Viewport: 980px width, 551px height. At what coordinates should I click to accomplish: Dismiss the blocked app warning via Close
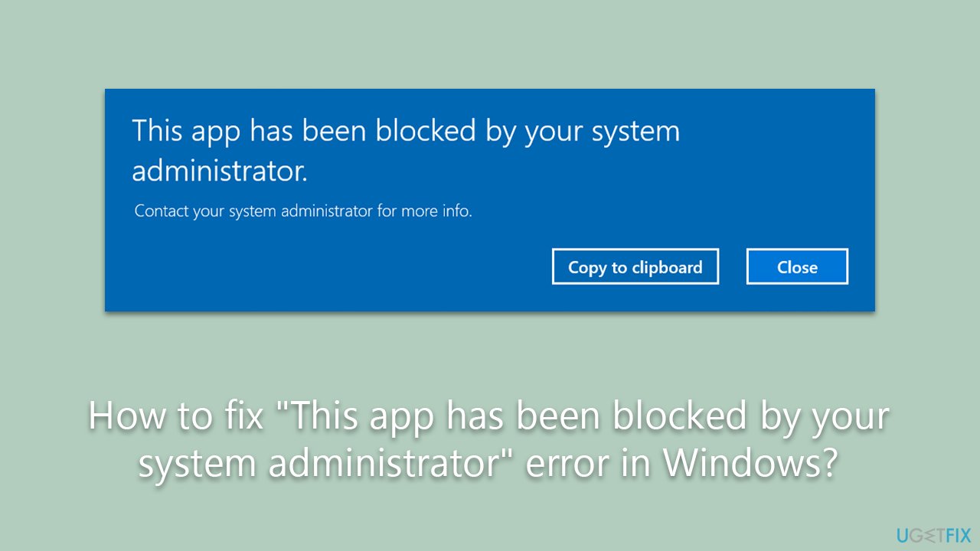[x=797, y=266]
